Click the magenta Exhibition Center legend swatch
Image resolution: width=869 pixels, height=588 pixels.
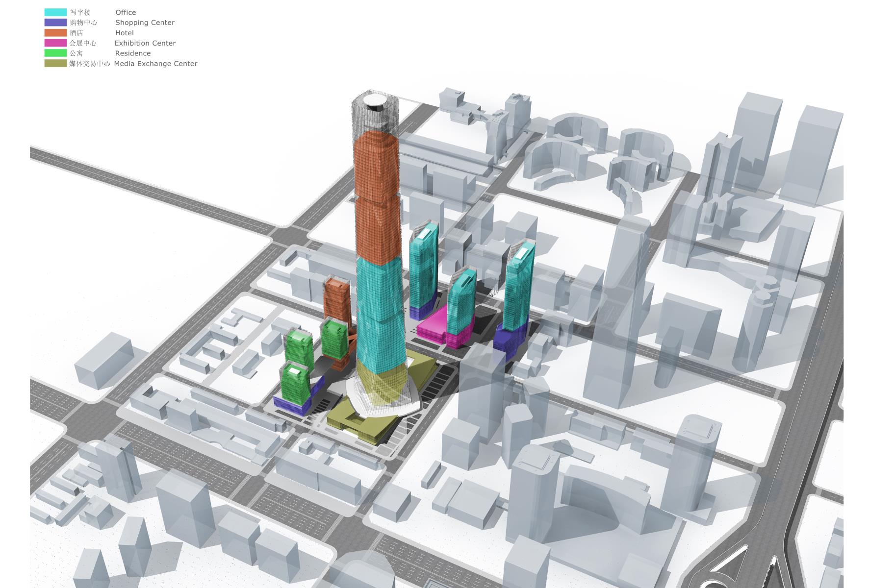point(55,43)
